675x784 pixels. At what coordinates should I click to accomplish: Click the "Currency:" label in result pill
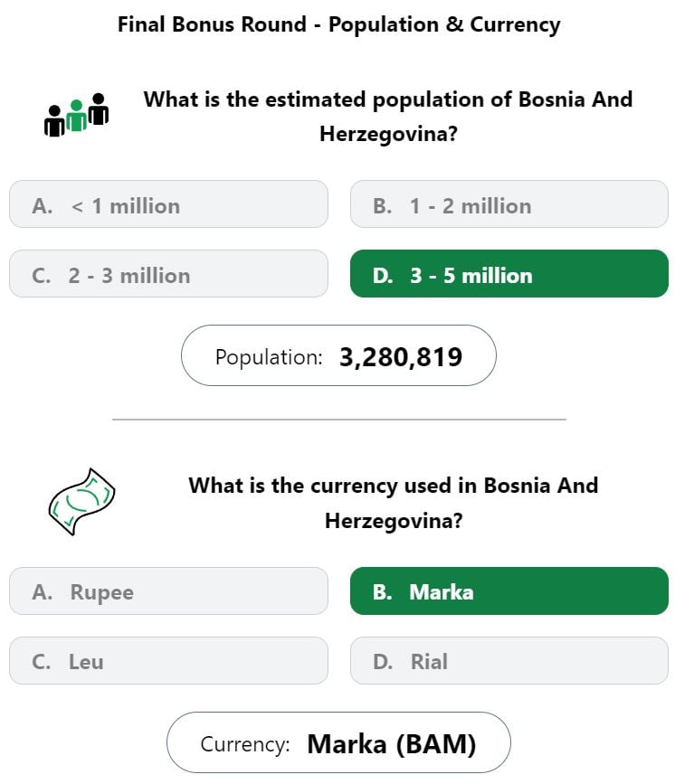pyautogui.click(x=245, y=744)
